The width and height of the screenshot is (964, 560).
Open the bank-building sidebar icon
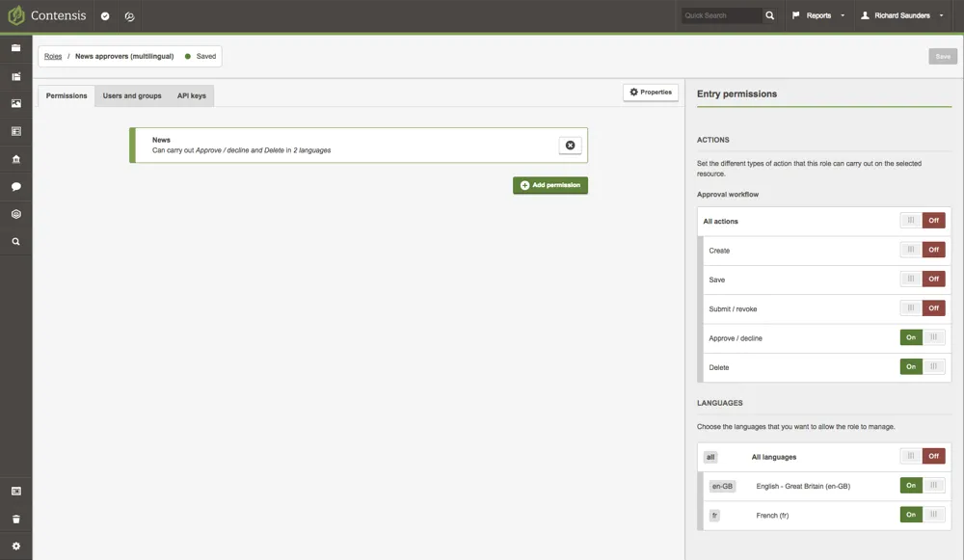16,159
